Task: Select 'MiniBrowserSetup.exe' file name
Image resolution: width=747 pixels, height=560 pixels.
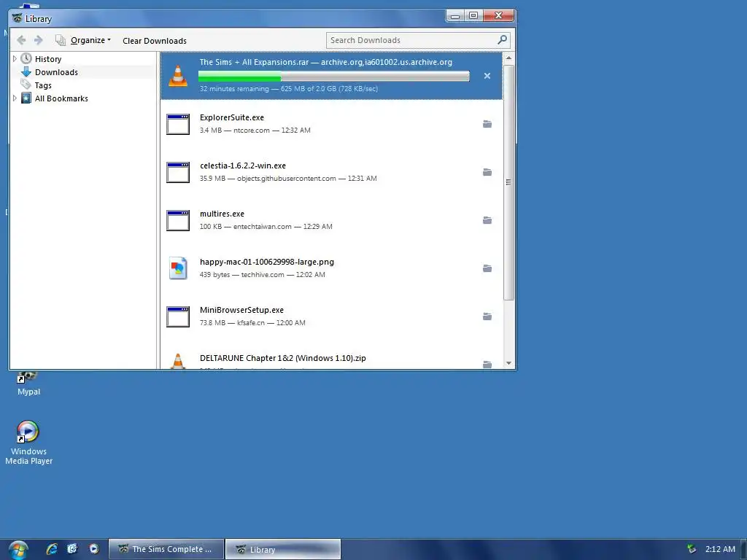Action: coord(241,310)
